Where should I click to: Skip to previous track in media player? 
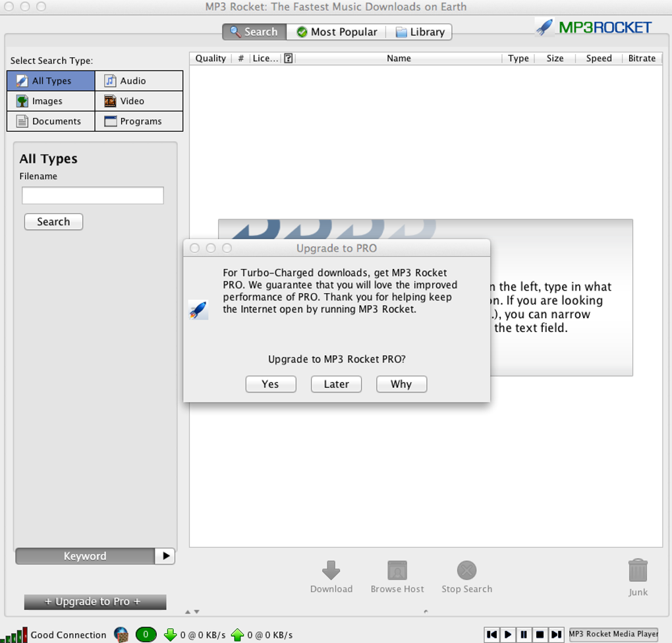[x=492, y=634]
